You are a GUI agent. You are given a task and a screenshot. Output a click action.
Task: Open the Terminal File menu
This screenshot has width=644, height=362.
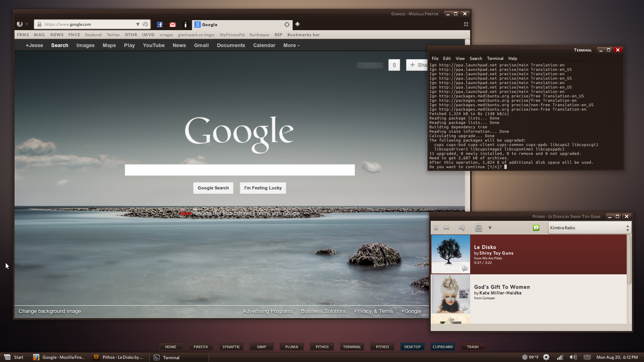[435, 58]
